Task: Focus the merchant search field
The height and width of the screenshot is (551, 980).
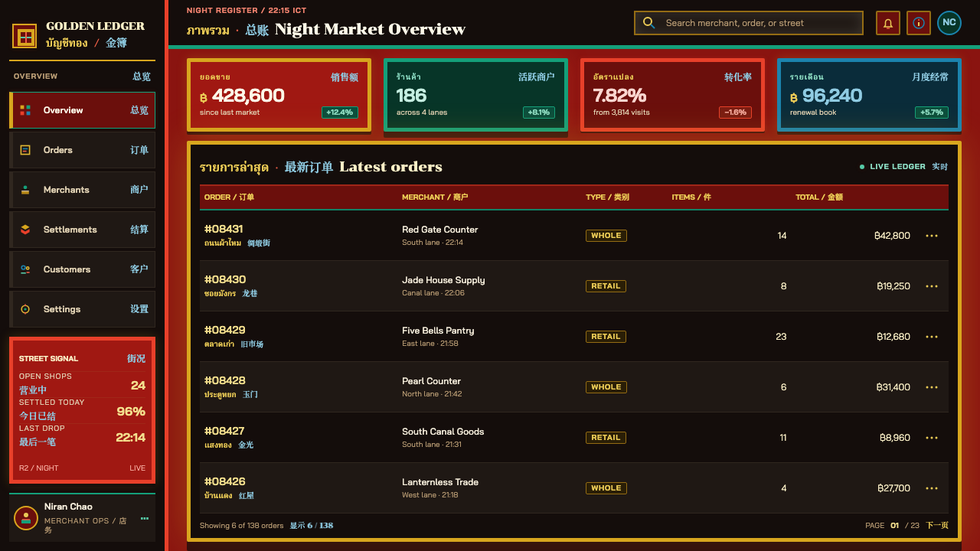Action: tap(749, 23)
